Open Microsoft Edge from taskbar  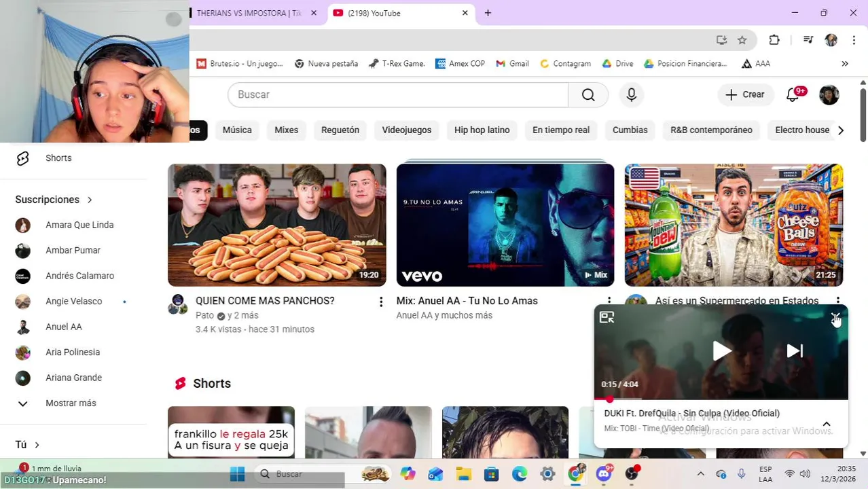519,473
